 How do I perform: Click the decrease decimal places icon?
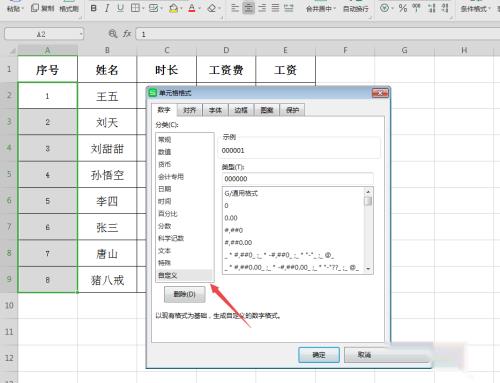[445, 8]
